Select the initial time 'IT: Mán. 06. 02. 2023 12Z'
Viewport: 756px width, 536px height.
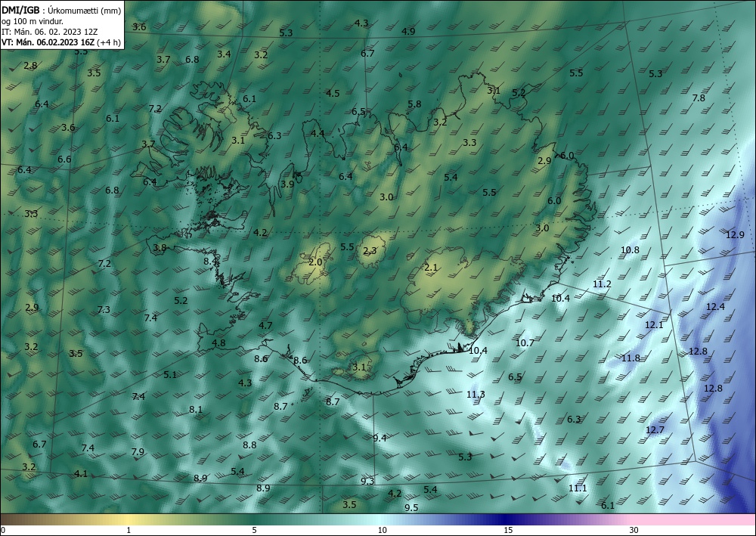pyautogui.click(x=50, y=32)
